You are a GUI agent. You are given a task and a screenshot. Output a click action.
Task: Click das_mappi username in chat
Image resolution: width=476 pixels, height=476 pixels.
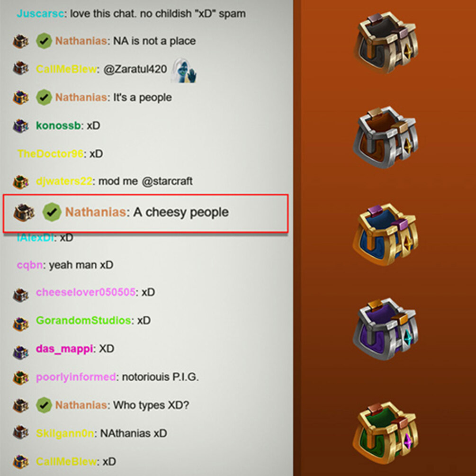click(x=64, y=349)
